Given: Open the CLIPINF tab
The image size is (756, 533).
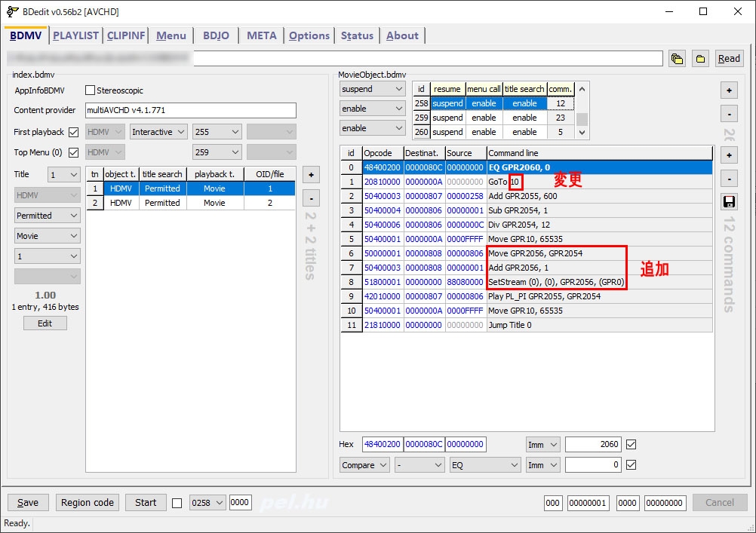Looking at the screenshot, I should pos(127,35).
